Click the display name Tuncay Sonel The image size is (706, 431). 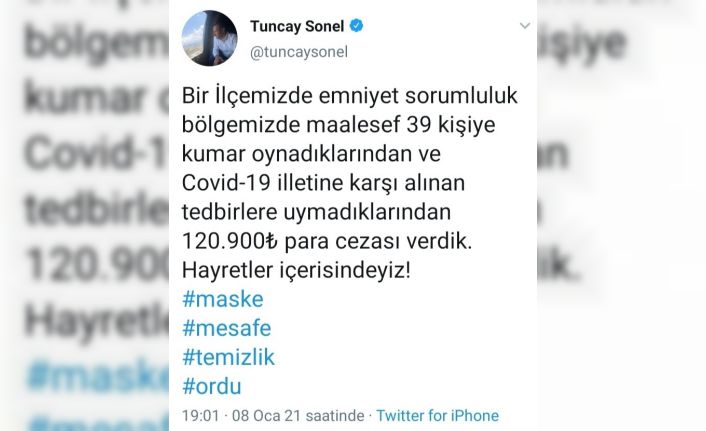click(297, 26)
